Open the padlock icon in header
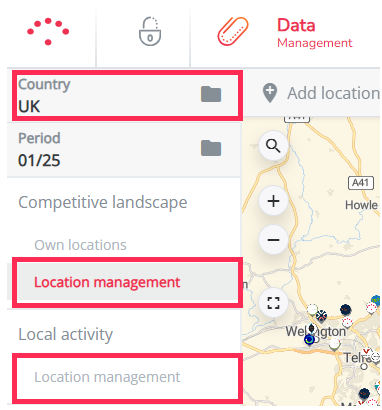382x410 pixels. click(150, 31)
